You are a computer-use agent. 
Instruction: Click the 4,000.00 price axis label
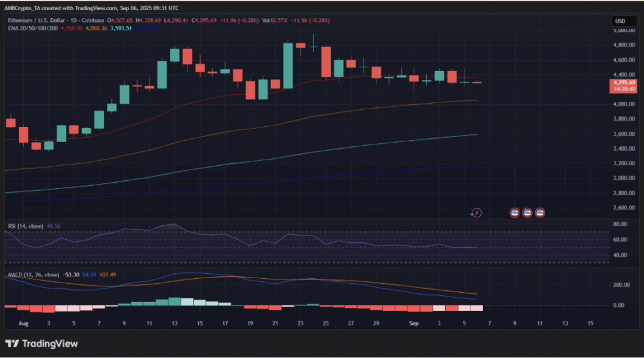coord(624,104)
